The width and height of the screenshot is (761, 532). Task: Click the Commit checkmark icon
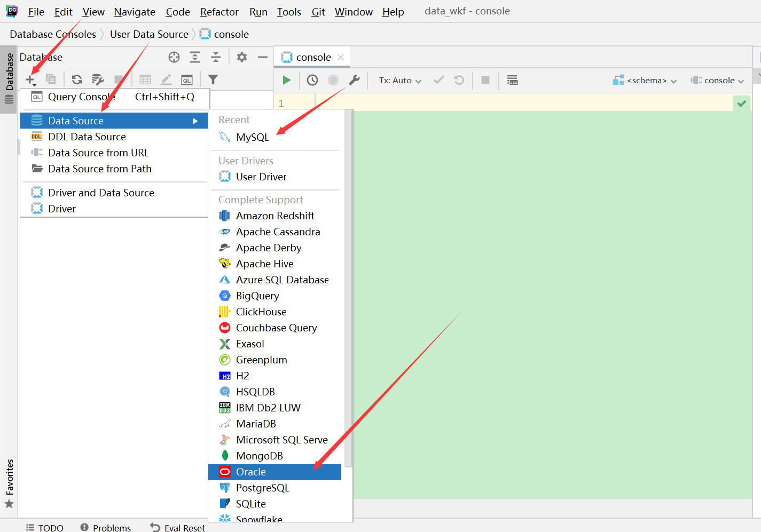coord(439,80)
